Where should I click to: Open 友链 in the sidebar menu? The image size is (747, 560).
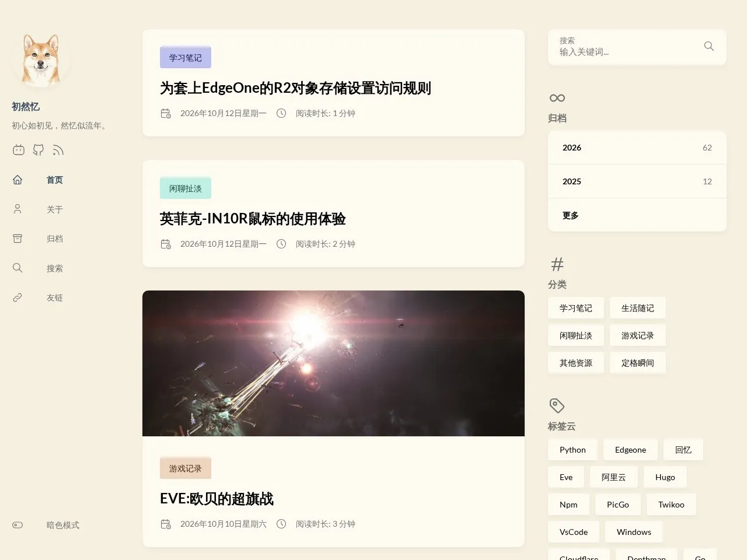click(55, 297)
